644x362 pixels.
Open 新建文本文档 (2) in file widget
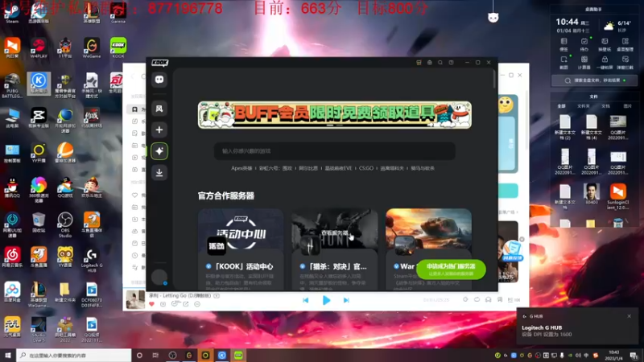click(565, 128)
